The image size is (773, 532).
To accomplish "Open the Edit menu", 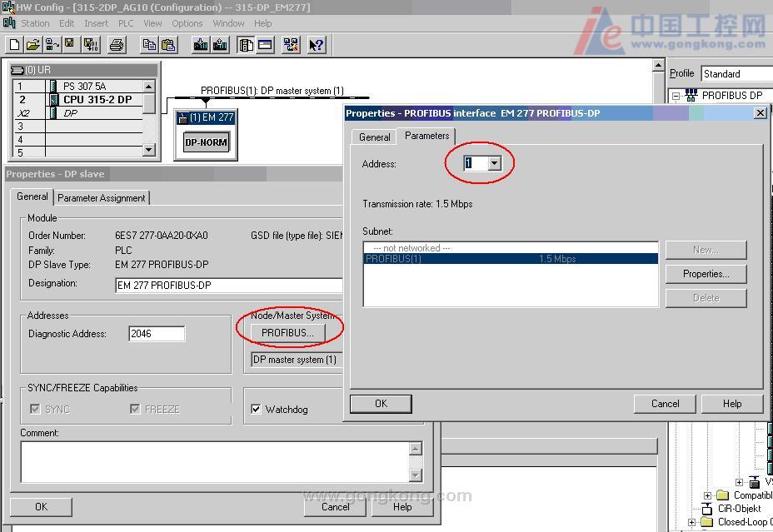I will coord(67,23).
